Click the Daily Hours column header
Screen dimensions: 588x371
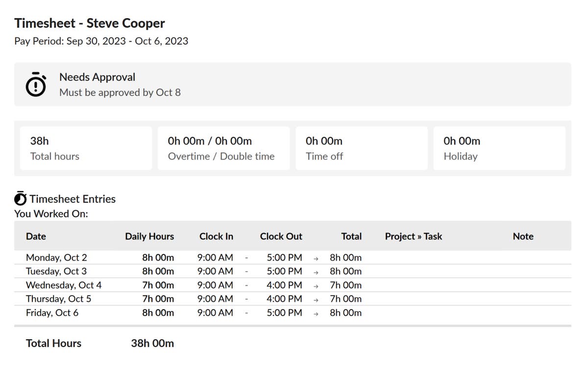point(149,236)
